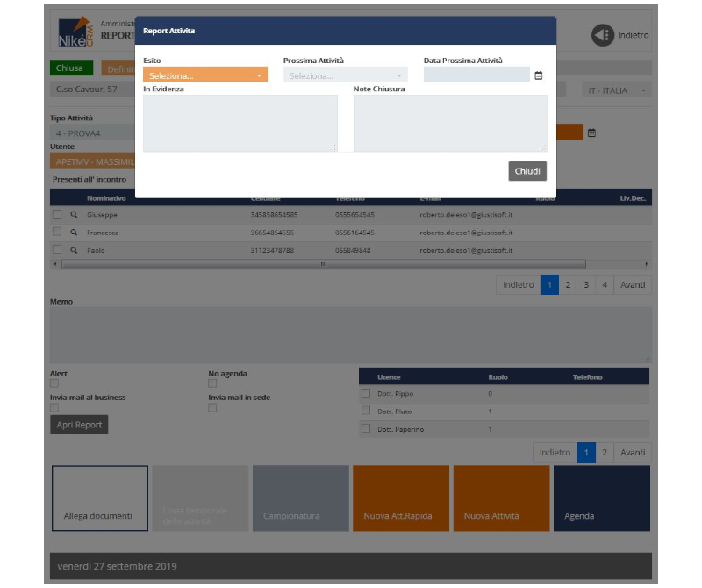
Task: Open calendar picker for Data Prossima Attività
Action: tap(539, 75)
